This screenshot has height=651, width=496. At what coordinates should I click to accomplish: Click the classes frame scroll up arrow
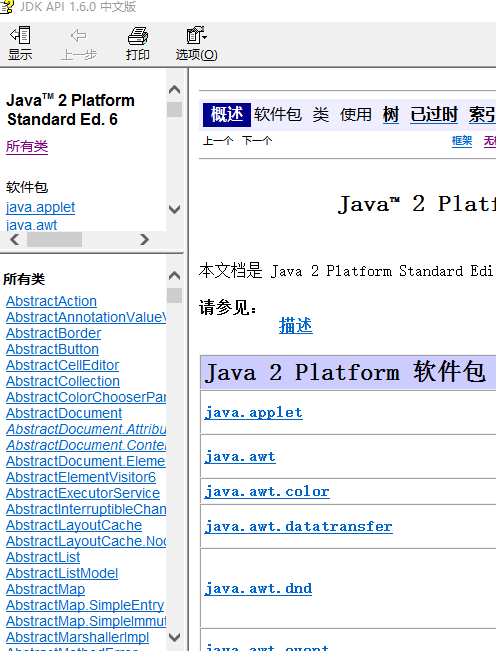(x=175, y=275)
